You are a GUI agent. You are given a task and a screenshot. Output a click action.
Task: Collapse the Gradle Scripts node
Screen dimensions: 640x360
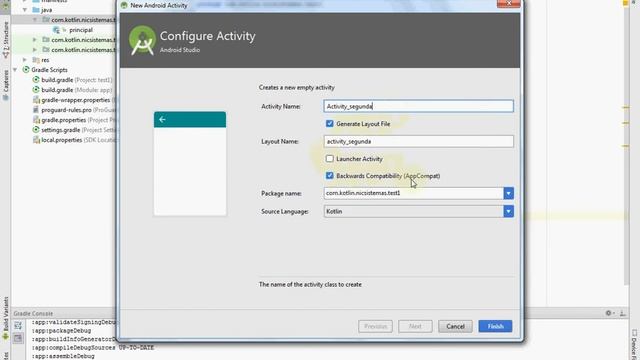click(x=15, y=70)
